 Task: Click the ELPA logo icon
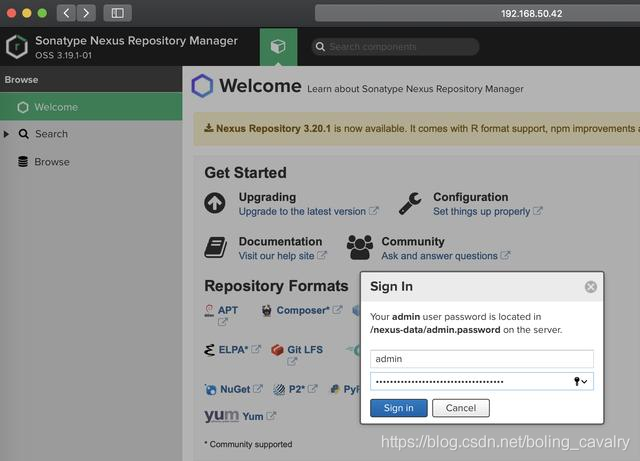[209, 350]
